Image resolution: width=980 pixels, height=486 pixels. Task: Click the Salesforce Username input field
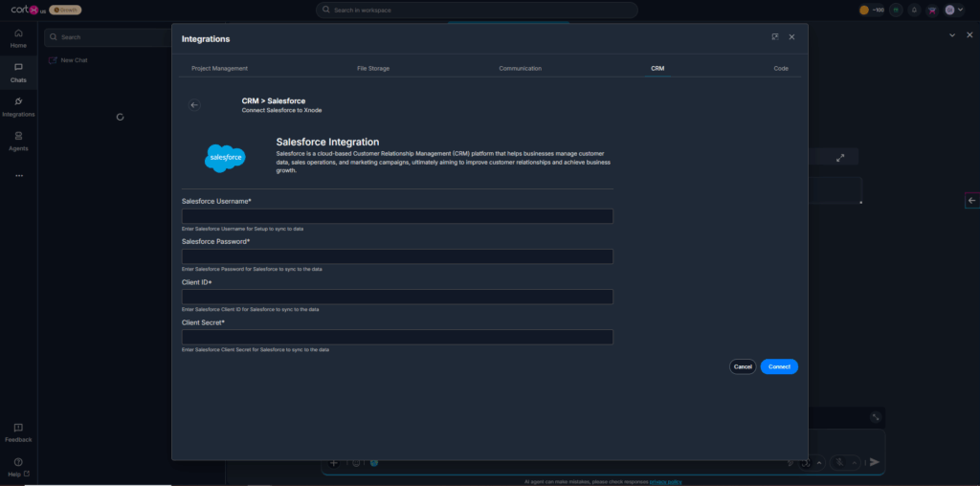[397, 216]
